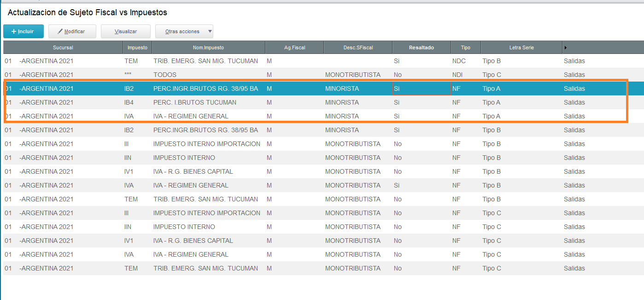This screenshot has height=300, width=644.
Task: Sort by the Impuesto column header
Action: tap(137, 47)
